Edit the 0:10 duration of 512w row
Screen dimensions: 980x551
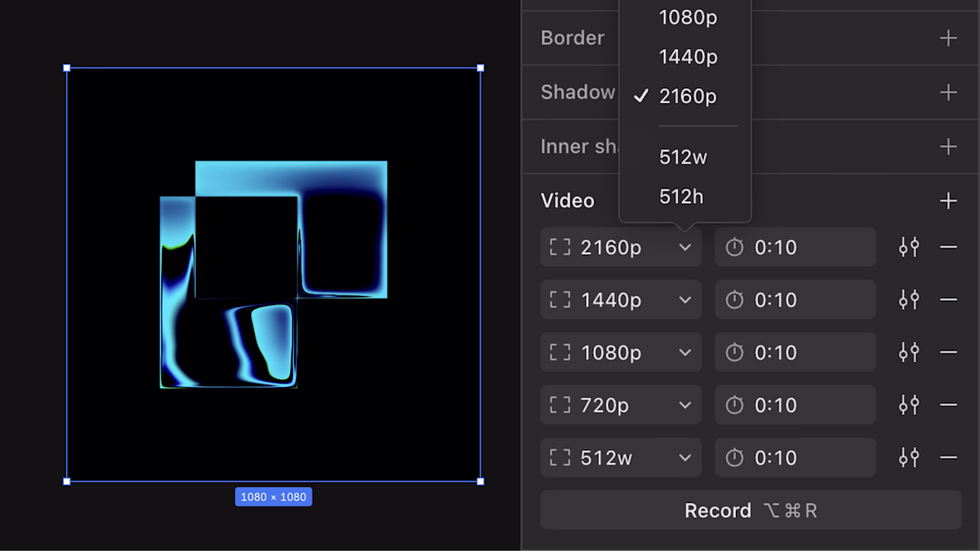pyautogui.click(x=795, y=458)
